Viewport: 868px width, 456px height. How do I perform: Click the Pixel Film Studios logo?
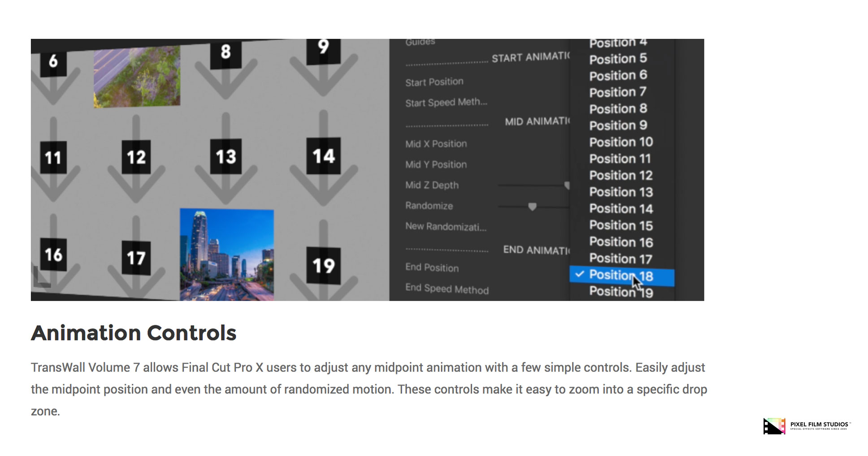click(806, 426)
